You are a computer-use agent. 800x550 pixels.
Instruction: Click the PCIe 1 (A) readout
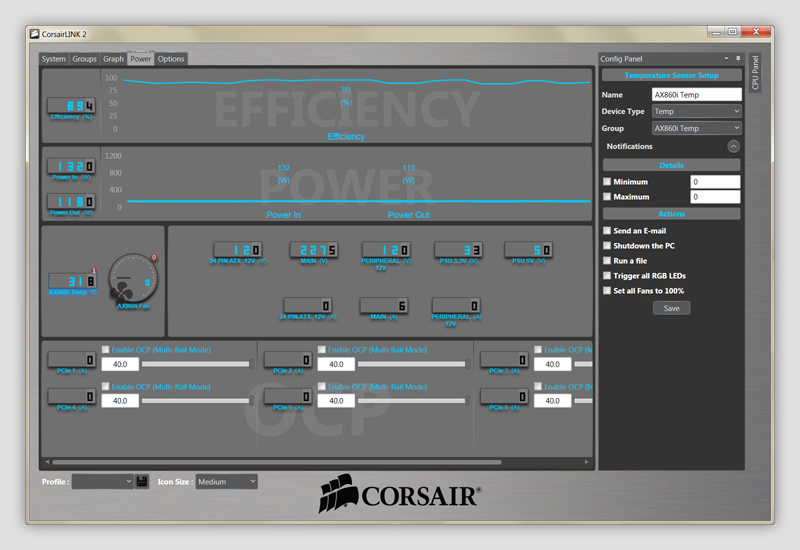click(71, 359)
